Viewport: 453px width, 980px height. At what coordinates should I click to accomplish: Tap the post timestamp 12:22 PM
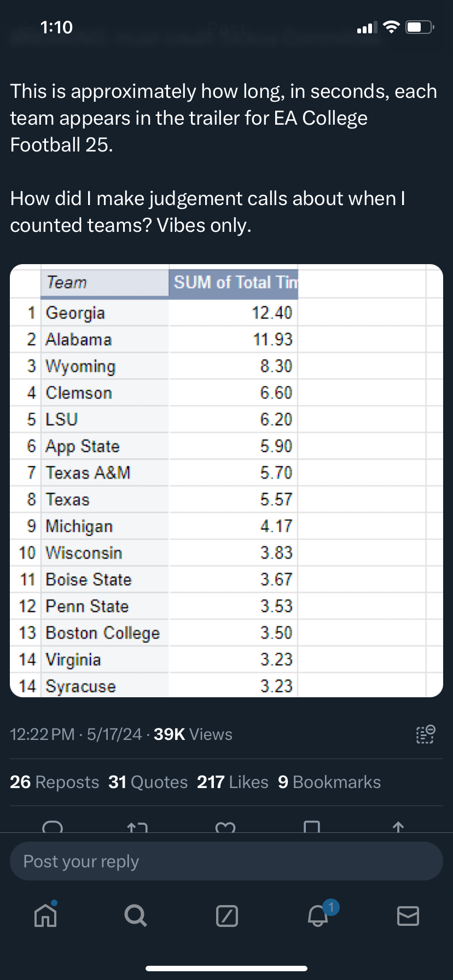coord(42,734)
